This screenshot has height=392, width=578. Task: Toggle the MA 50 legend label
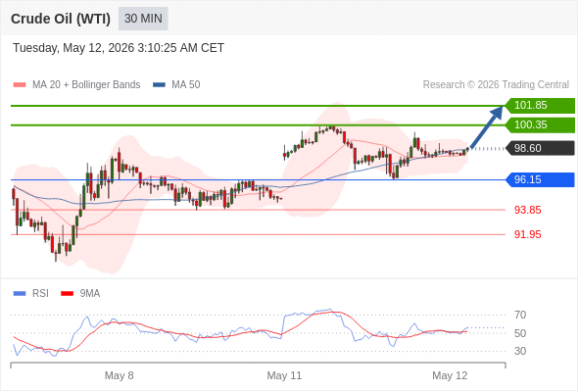pos(186,85)
